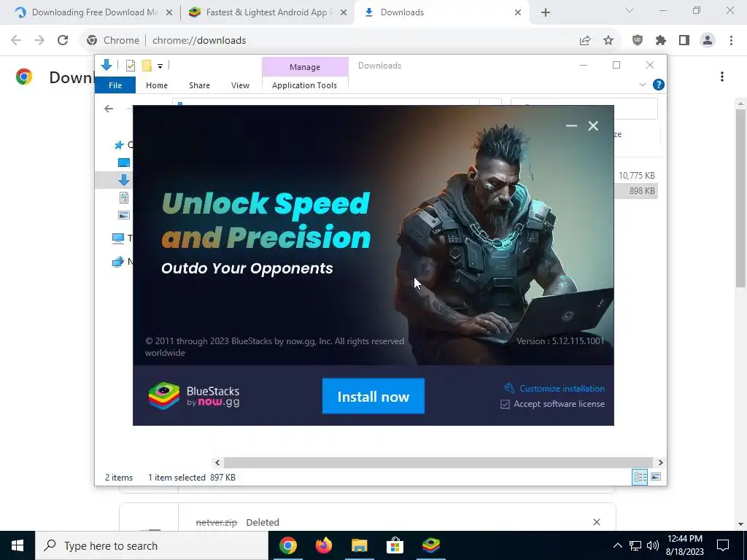Expand the Explorer ribbon chevron
747x560 pixels.
[x=642, y=85]
